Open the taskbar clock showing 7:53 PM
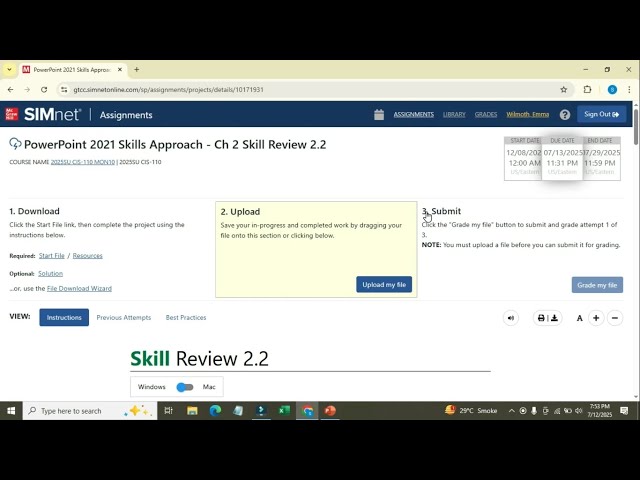Screen dimensions: 640x480 pos(600,411)
